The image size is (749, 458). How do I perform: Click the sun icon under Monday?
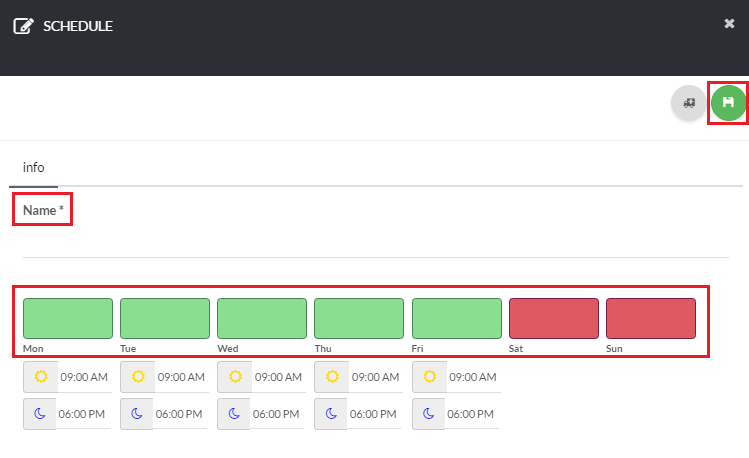coord(40,377)
